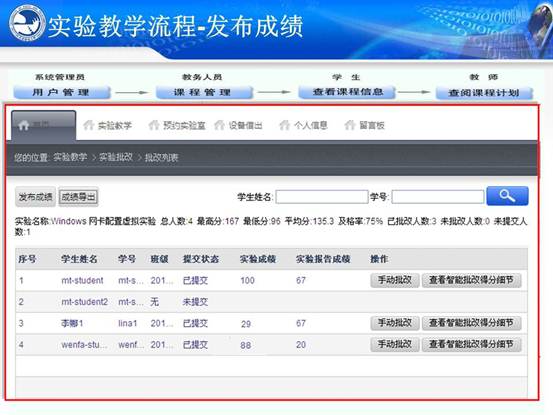The image size is (553, 415).
Task: Click the mt-student2 name cell
Action: tap(84, 302)
